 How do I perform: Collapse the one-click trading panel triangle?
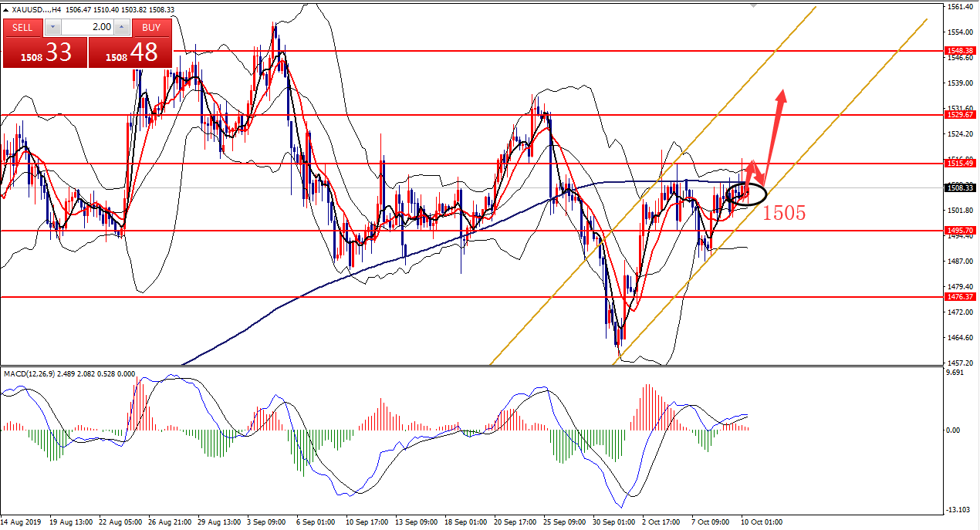pos(6,9)
